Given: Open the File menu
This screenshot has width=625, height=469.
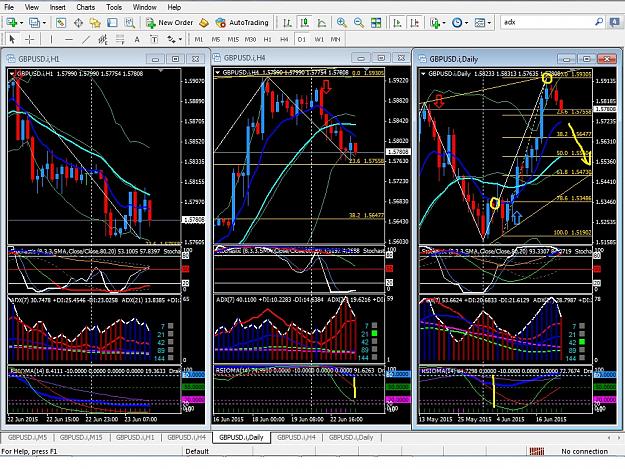Looking at the screenshot, I should tap(9, 7).
